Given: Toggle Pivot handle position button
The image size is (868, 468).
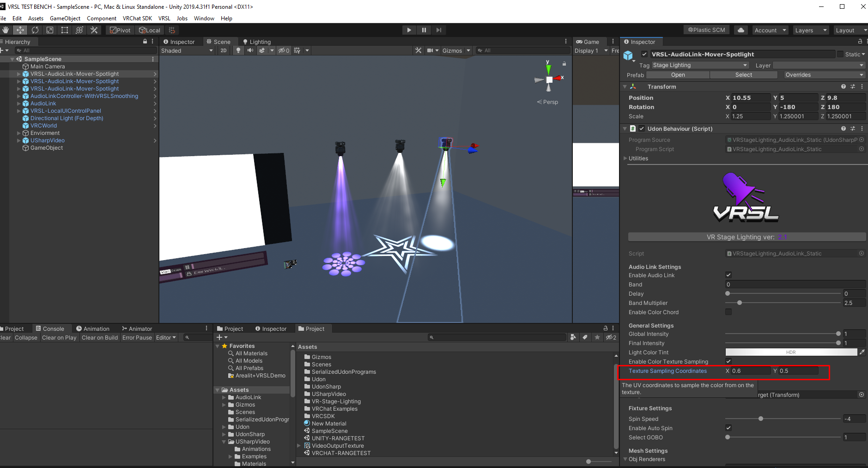Looking at the screenshot, I should click(x=120, y=30).
